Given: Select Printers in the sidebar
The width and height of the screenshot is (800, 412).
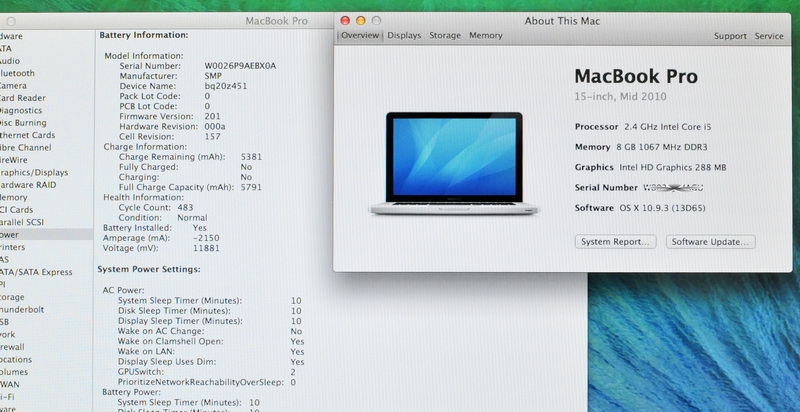Looking at the screenshot, I should (12, 247).
